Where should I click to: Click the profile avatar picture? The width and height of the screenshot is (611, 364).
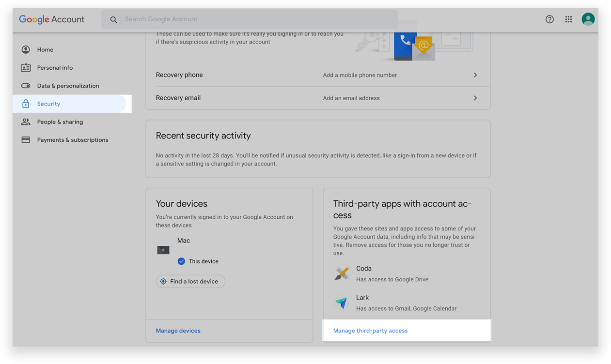[x=588, y=19]
